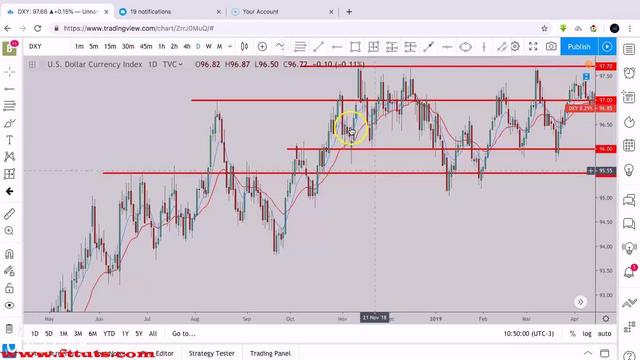Open the Trading Panel tab
Image resolution: width=640 pixels, height=360 pixels.
[270, 353]
